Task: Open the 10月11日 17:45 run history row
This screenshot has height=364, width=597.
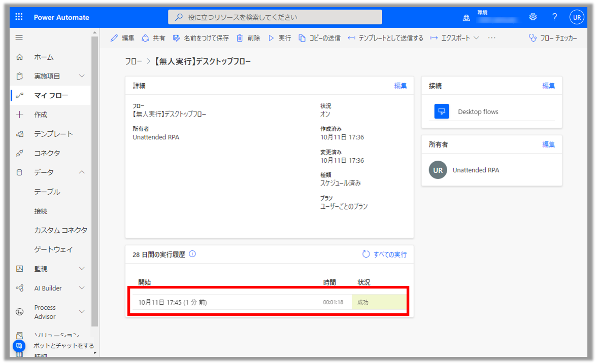Action: pyautogui.click(x=269, y=302)
